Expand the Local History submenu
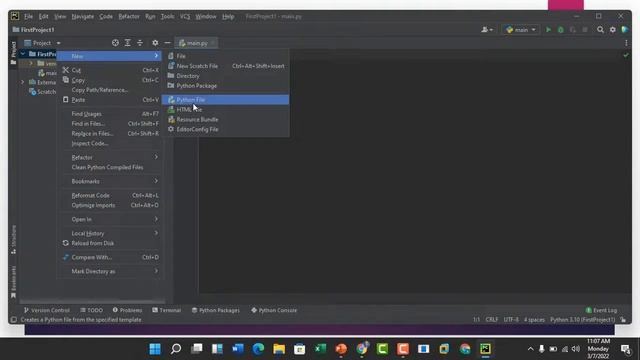The image size is (640, 360). pos(110,233)
